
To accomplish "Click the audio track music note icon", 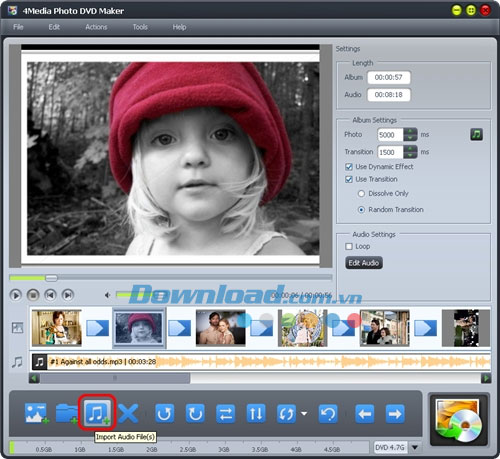I will 17,362.
